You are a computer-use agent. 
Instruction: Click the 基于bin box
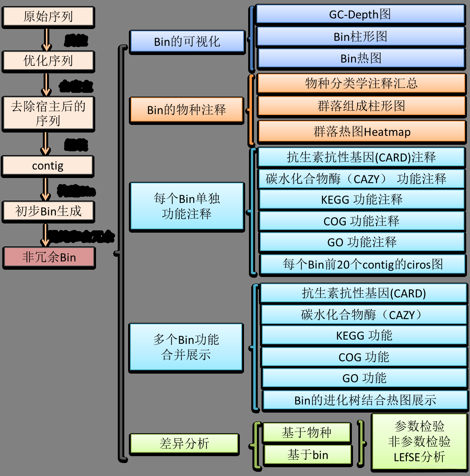(307, 455)
